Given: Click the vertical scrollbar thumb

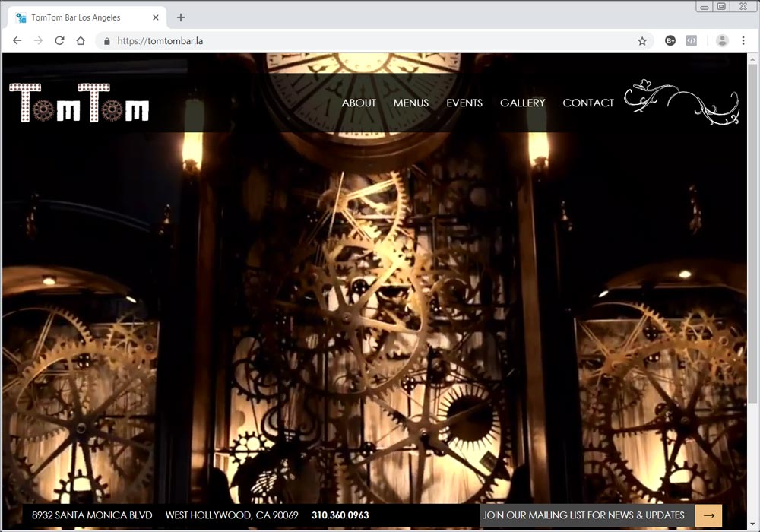Looking at the screenshot, I should click(752, 233).
